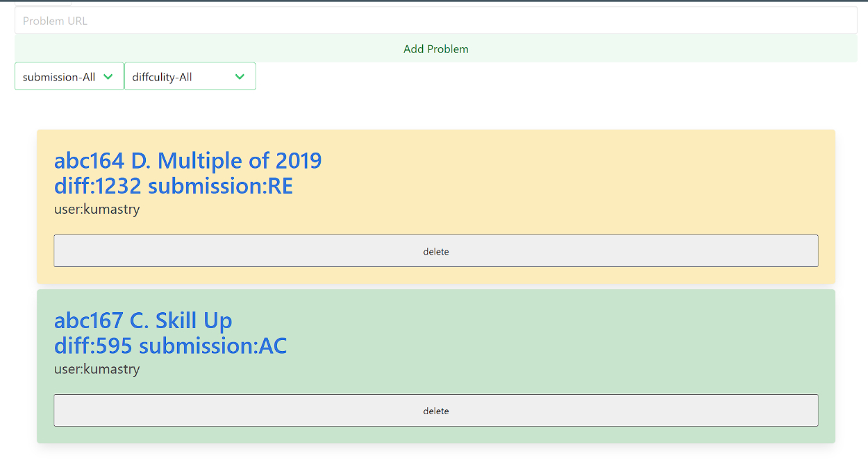Click the diff:1232 text

[98, 186]
